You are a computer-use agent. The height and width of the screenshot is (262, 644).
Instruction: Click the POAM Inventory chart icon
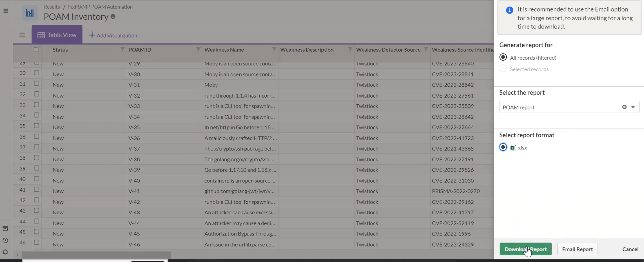click(x=30, y=13)
